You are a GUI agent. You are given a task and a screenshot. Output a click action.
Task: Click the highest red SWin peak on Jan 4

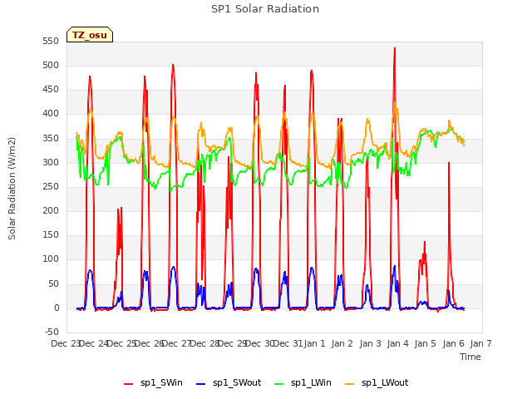click(395, 48)
